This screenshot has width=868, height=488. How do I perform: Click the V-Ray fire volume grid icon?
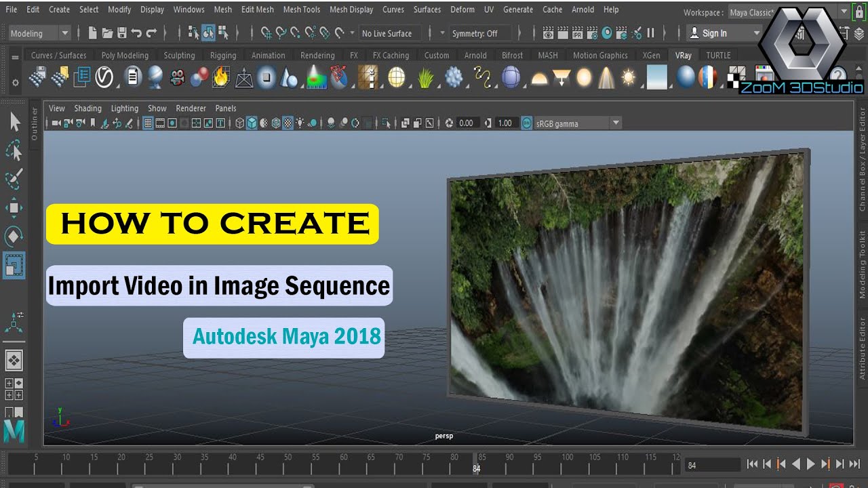click(220, 77)
